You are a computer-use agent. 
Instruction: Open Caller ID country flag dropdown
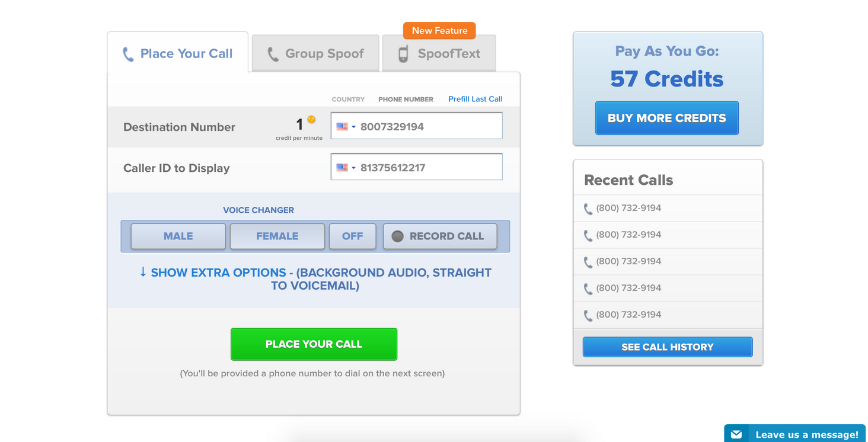(346, 168)
